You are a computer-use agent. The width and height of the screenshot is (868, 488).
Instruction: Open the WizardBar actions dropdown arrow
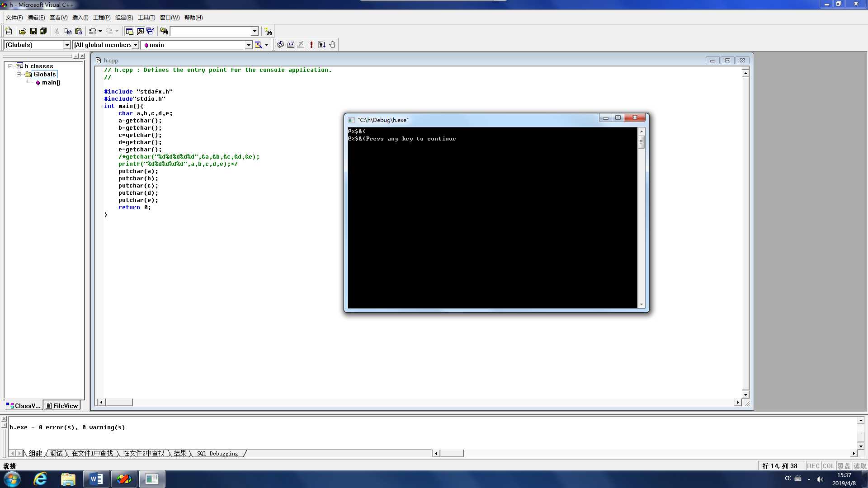tap(266, 45)
